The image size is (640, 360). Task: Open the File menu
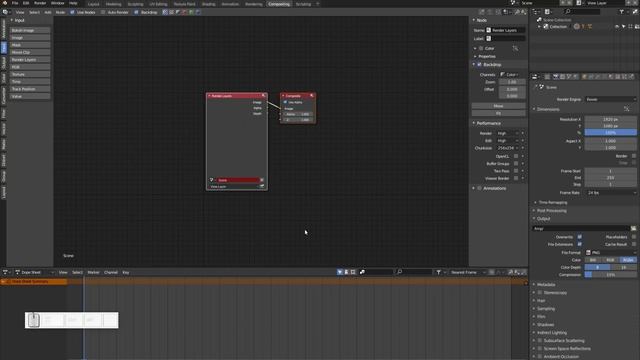(15, 3)
